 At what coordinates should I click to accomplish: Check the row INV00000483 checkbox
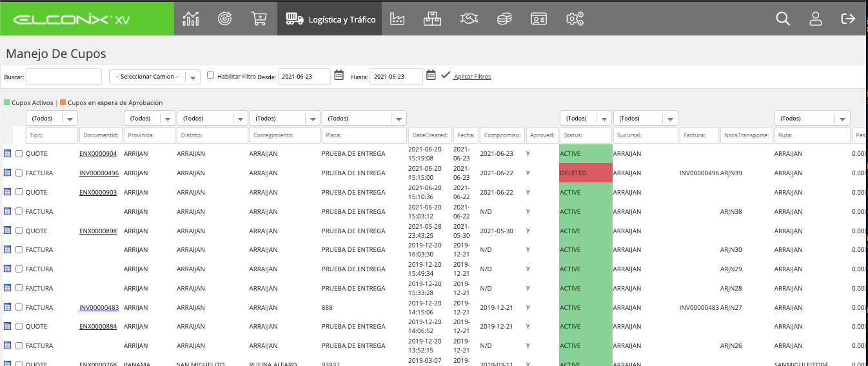coord(19,307)
